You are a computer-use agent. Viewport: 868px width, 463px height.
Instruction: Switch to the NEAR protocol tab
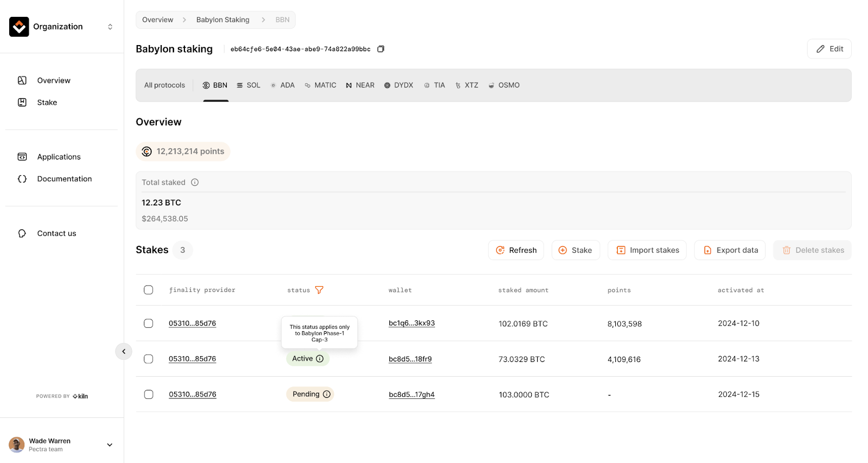(360, 85)
